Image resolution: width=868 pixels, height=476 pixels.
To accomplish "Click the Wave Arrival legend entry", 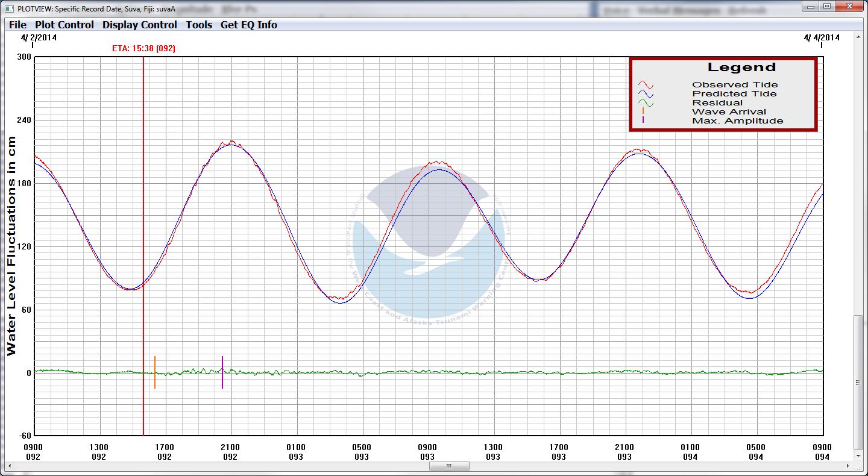I will [729, 112].
